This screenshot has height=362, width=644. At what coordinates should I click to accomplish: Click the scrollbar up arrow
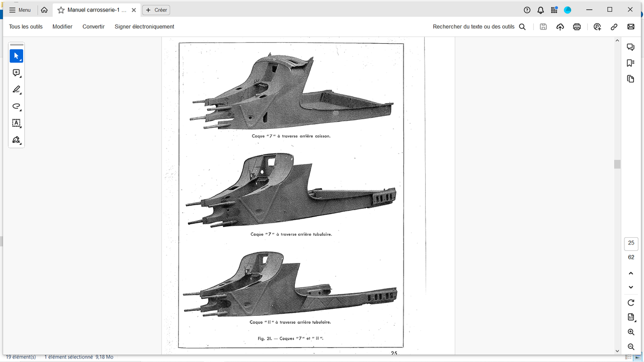point(617,40)
